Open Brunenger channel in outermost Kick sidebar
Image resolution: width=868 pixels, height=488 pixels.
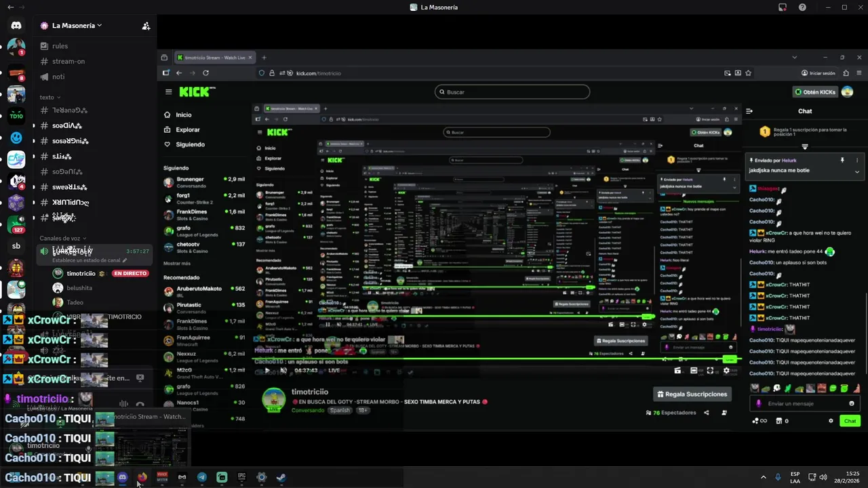(204, 182)
